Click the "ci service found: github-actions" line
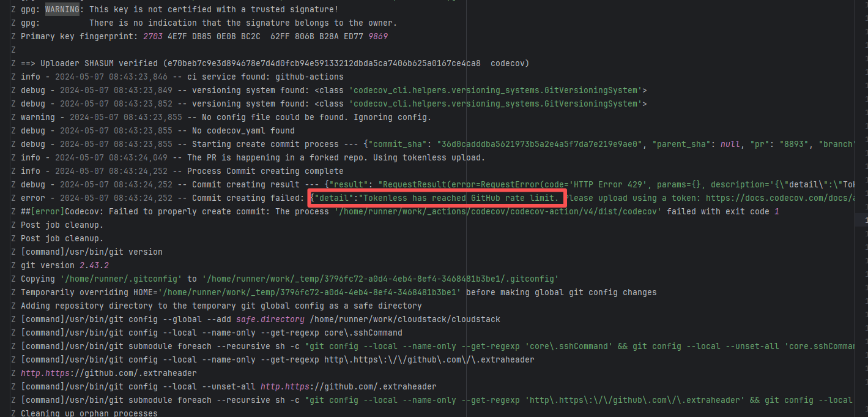This screenshot has height=417, width=868. pos(182,77)
